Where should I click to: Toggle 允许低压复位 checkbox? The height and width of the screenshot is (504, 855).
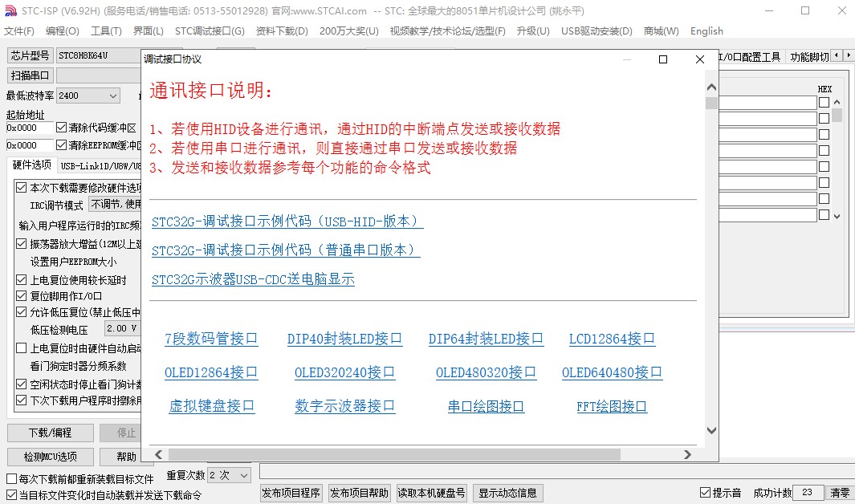(x=21, y=312)
